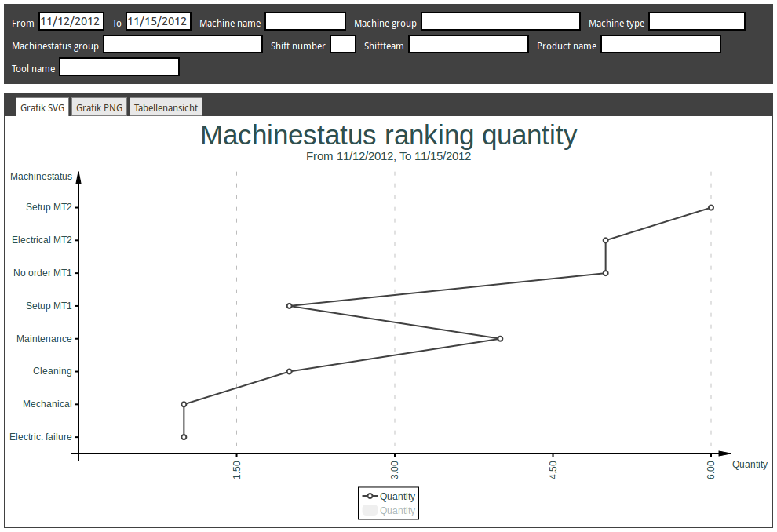Image resolution: width=777 pixels, height=532 pixels.
Task: Click the No order MT1 data point
Action: [606, 273]
